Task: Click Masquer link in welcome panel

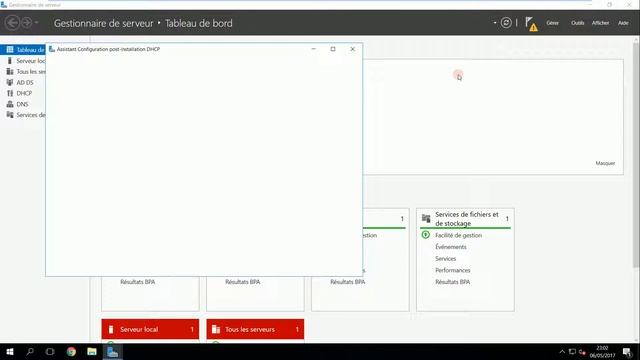Action: click(x=605, y=163)
